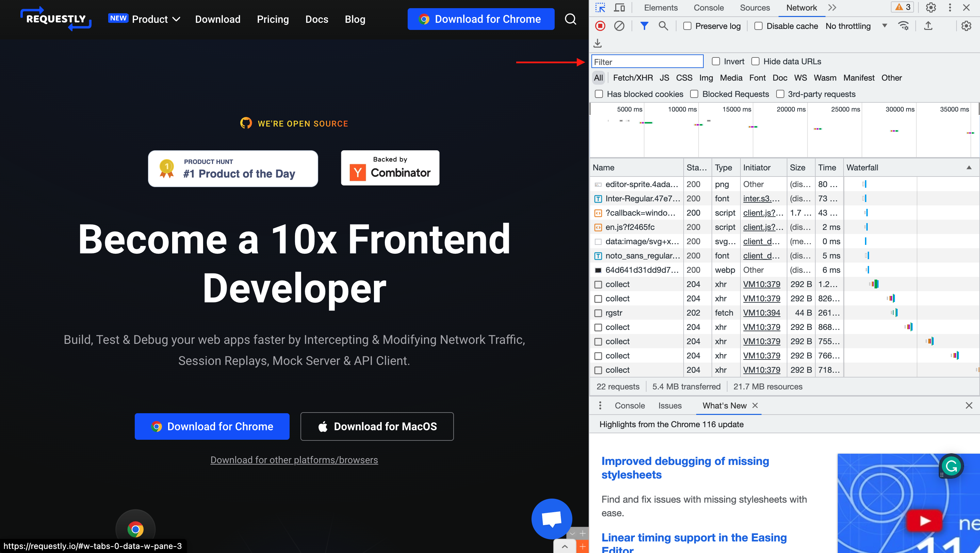The width and height of the screenshot is (980, 553).
Task: Click the Requestly logo
Action: click(56, 19)
